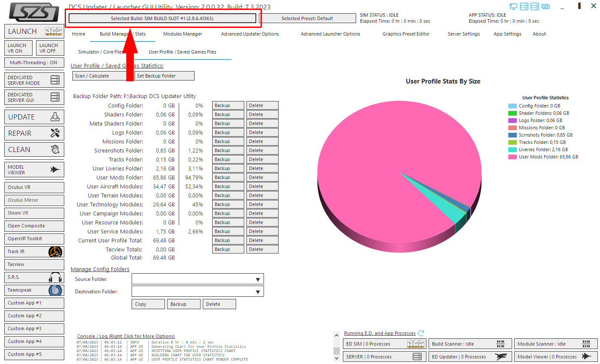Delete the User Mods Folder
This screenshot has width=600, height=364.
point(262,177)
